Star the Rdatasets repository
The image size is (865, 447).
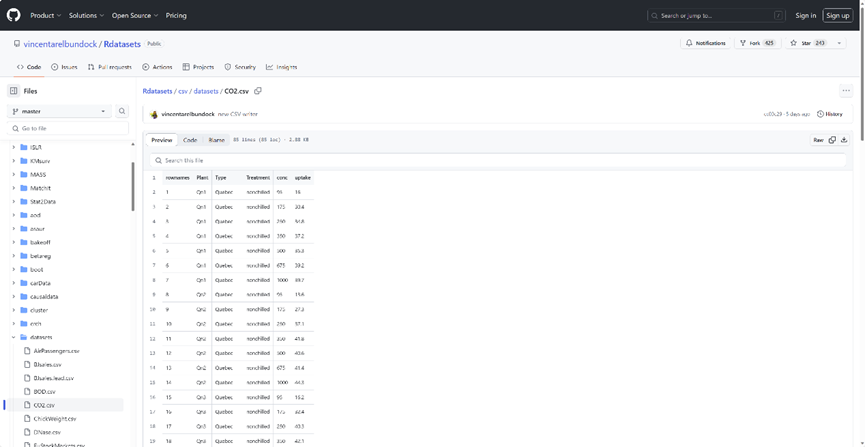tap(809, 43)
